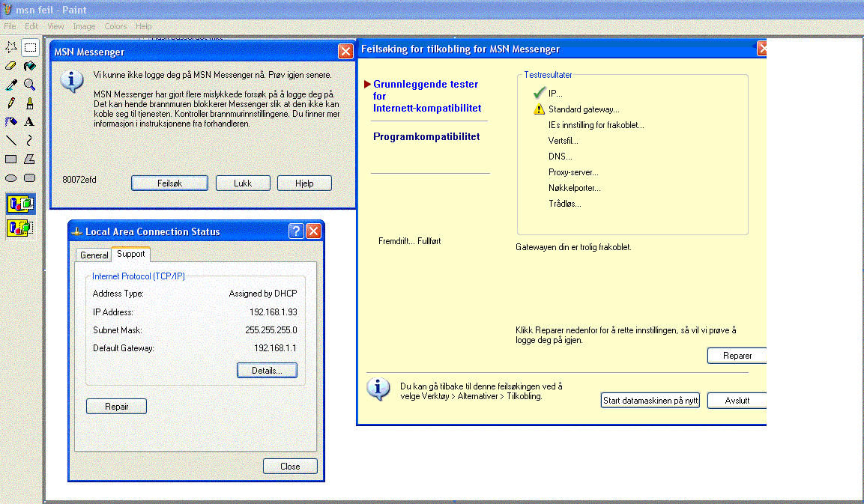This screenshot has width=864, height=504.
Task: Select the Brush tool
Action: [x=30, y=103]
